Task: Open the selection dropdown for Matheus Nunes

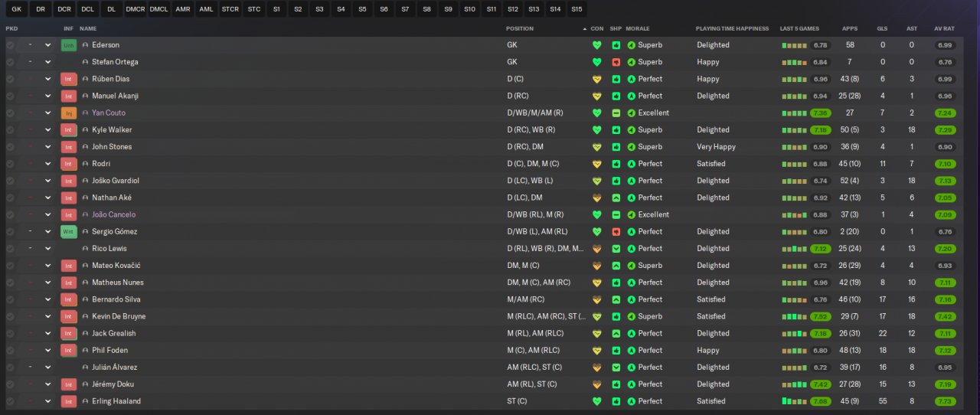Action: tap(48, 283)
